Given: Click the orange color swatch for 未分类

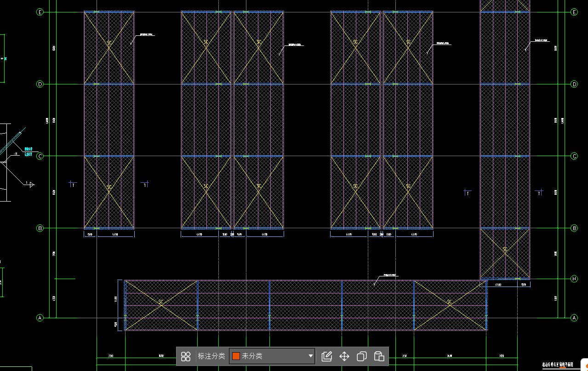Looking at the screenshot, I should point(236,356).
